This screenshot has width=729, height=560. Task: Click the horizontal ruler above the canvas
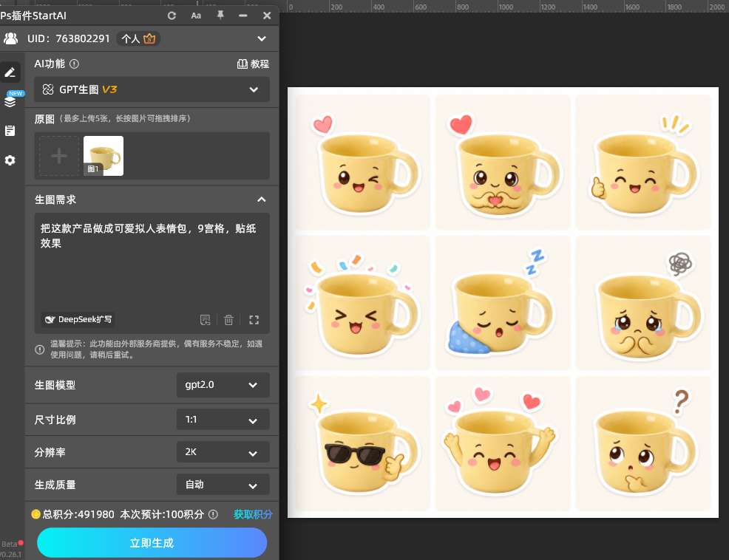pyautogui.click(x=506, y=6)
